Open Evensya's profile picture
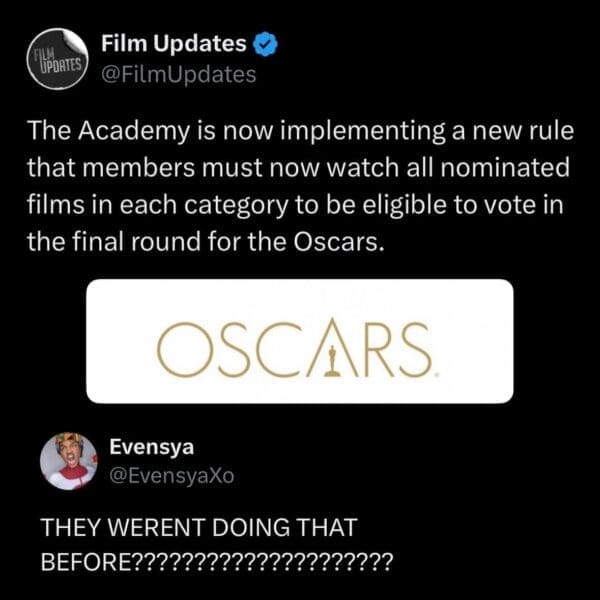Image resolution: width=600 pixels, height=600 pixels. click(x=69, y=461)
